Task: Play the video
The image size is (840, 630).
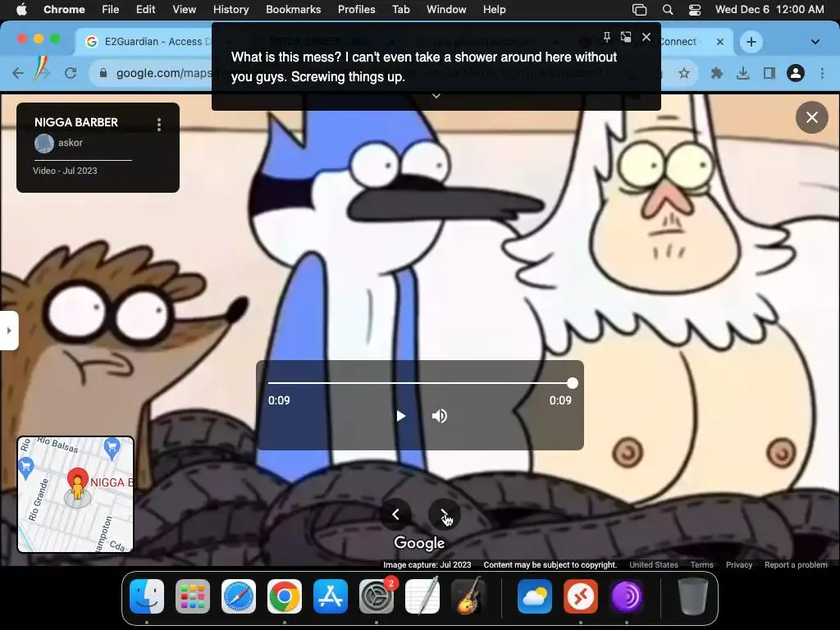Action: (400, 416)
